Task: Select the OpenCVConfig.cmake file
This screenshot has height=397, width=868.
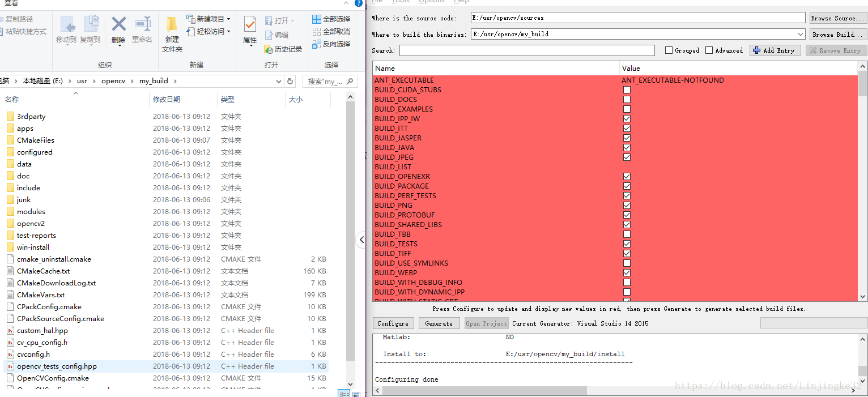Action: click(x=53, y=378)
